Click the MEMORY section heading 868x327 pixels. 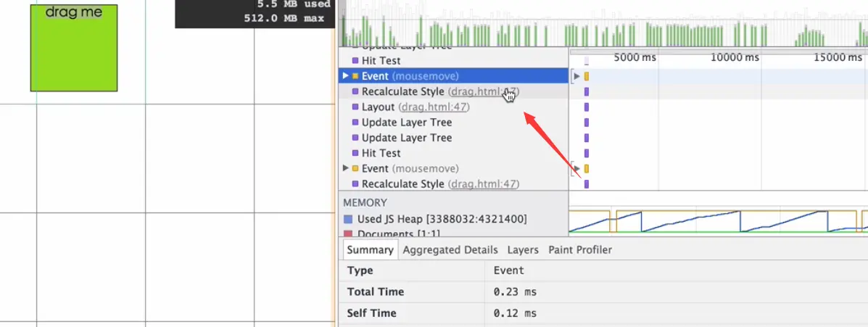pyautogui.click(x=365, y=202)
